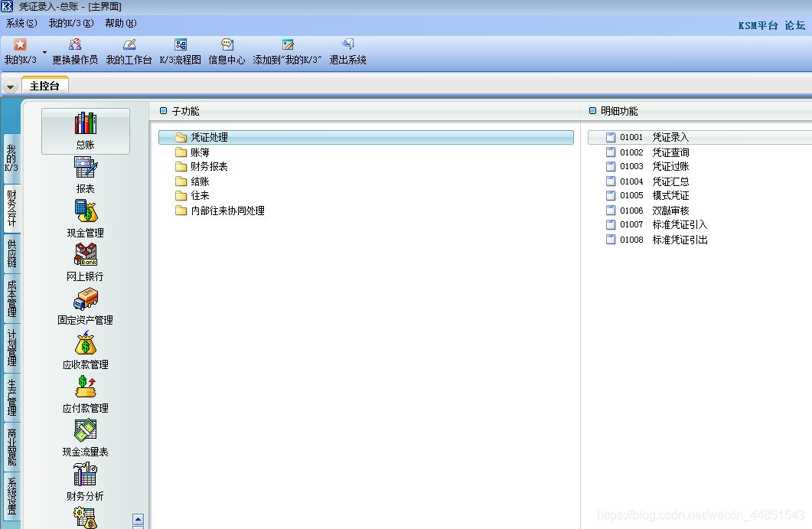The image size is (812, 529).
Task: Open 信息中心 from the toolbar
Action: 227,51
